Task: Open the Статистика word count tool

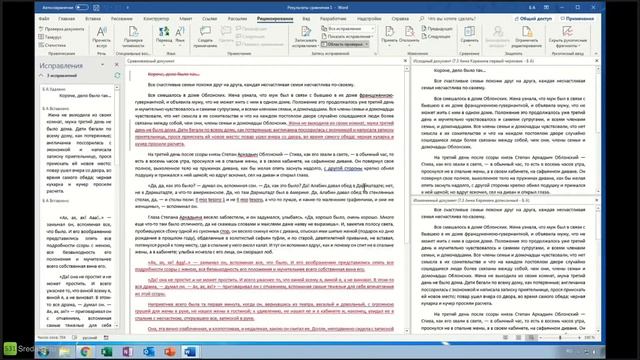Action: tap(52, 45)
